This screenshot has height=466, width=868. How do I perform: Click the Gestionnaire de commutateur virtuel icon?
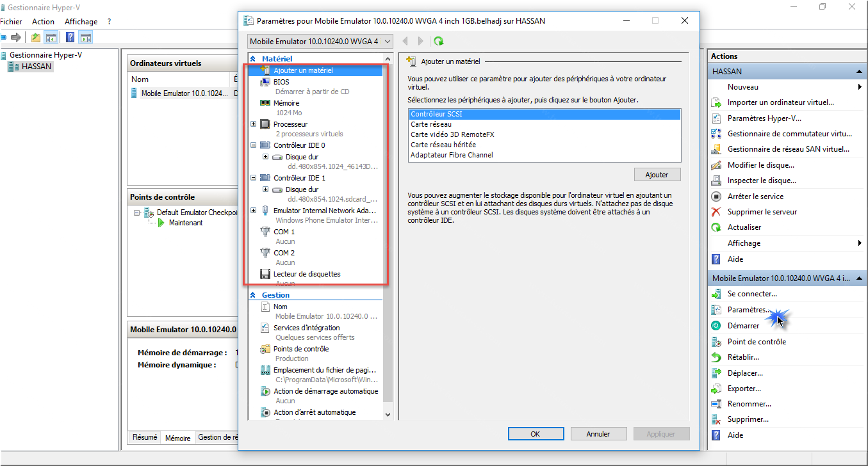tap(716, 134)
